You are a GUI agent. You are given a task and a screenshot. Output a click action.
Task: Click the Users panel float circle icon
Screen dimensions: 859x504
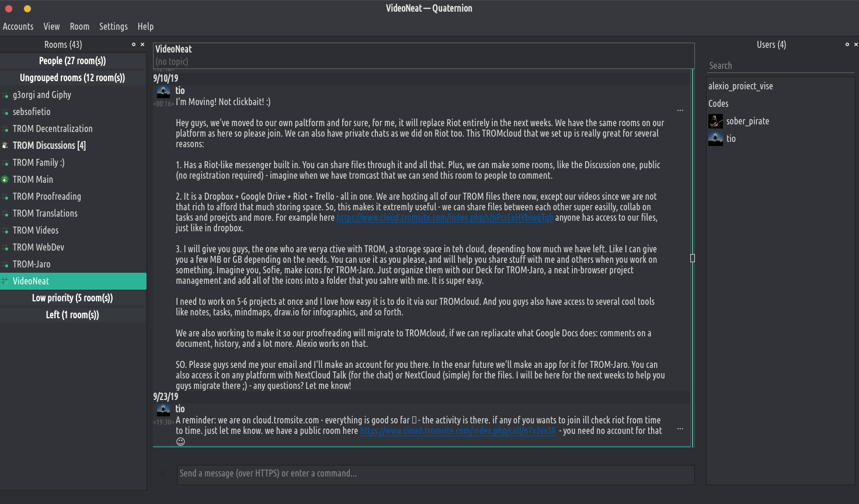tap(847, 44)
